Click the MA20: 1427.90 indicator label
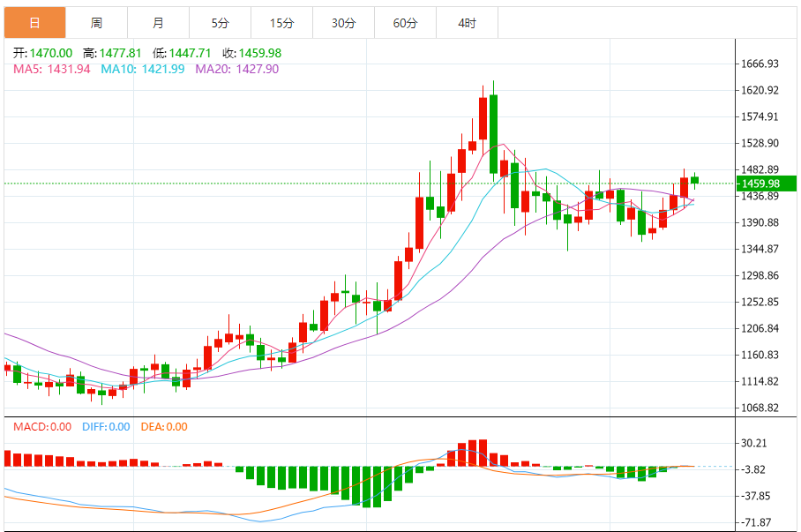 click(x=236, y=69)
